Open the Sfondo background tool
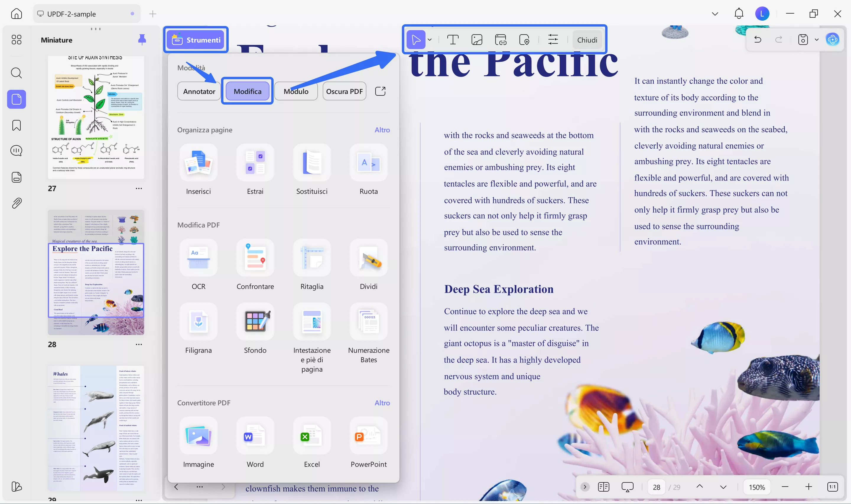The image size is (851, 504). click(255, 322)
